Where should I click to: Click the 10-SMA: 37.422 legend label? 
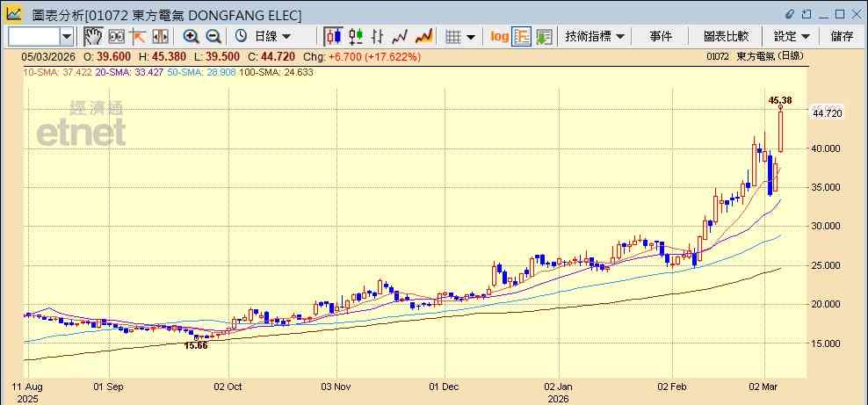point(57,73)
